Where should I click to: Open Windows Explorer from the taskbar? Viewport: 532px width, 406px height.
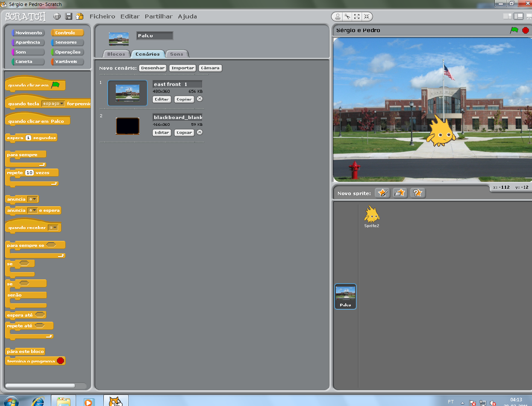(x=63, y=401)
